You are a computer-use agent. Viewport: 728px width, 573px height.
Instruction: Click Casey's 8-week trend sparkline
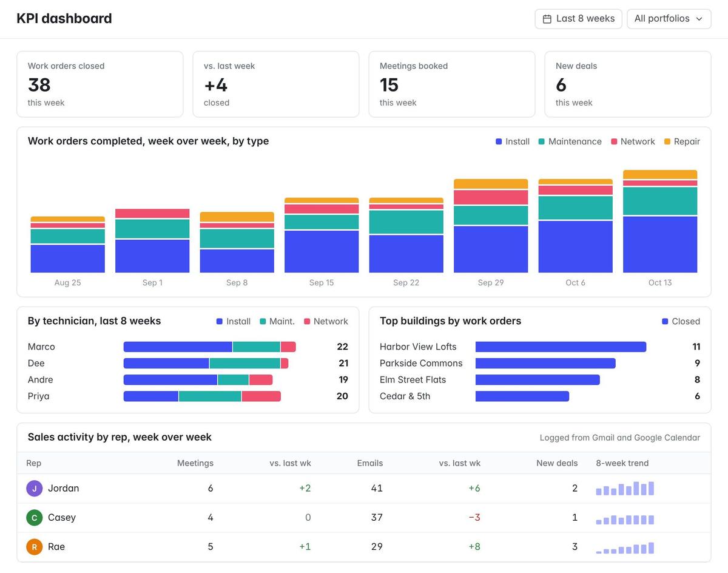tap(625, 520)
